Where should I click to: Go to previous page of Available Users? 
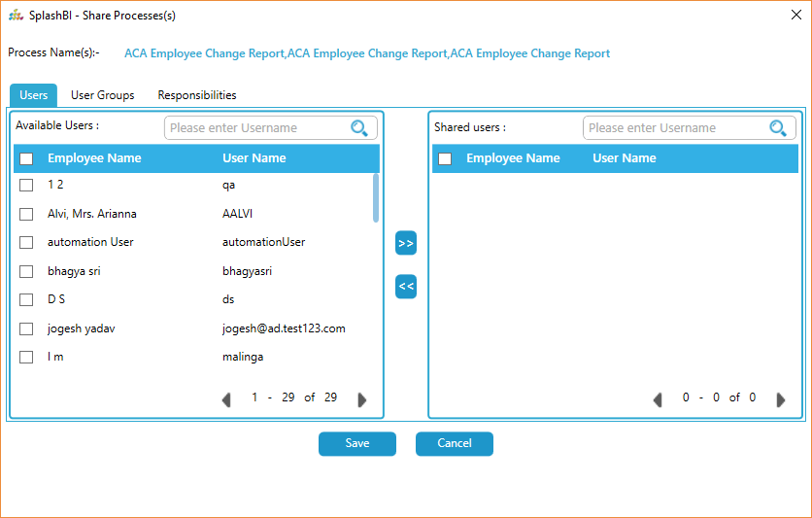click(226, 399)
